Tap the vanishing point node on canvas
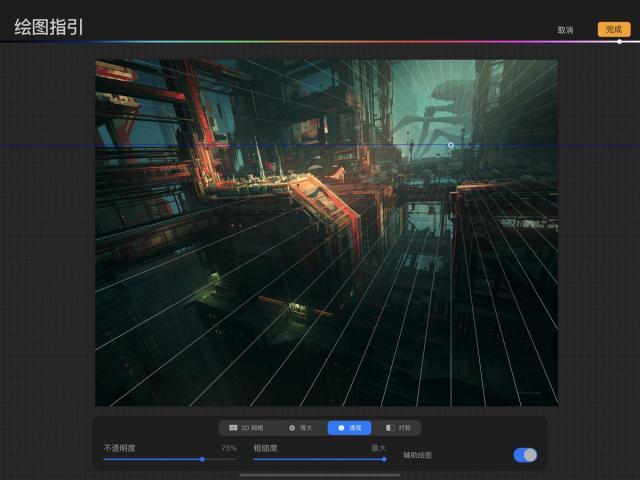The height and width of the screenshot is (480, 640). point(450,145)
